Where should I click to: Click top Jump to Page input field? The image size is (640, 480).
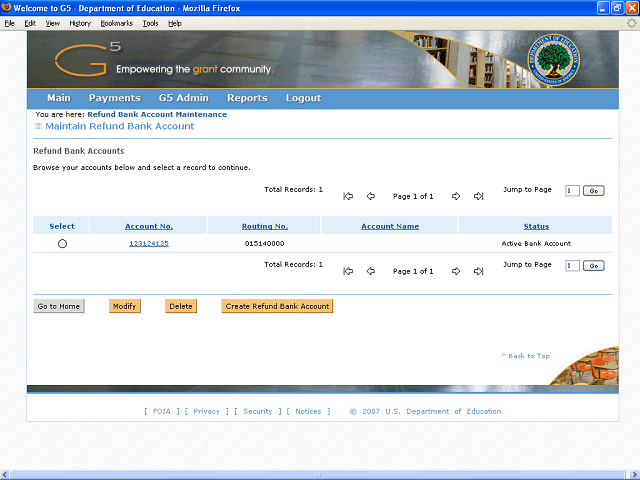571,190
